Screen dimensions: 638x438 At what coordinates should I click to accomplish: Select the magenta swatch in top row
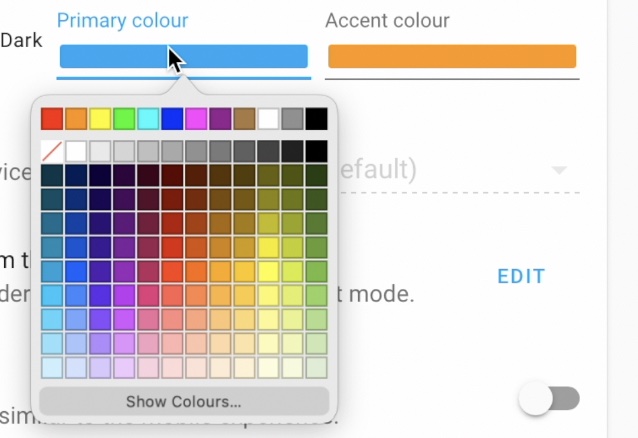click(196, 119)
